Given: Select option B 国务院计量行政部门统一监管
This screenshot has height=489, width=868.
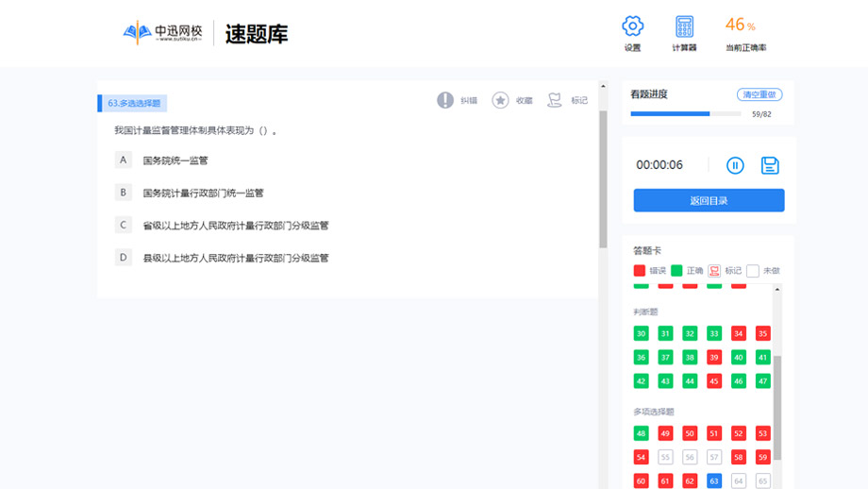Looking at the screenshot, I should (x=123, y=193).
